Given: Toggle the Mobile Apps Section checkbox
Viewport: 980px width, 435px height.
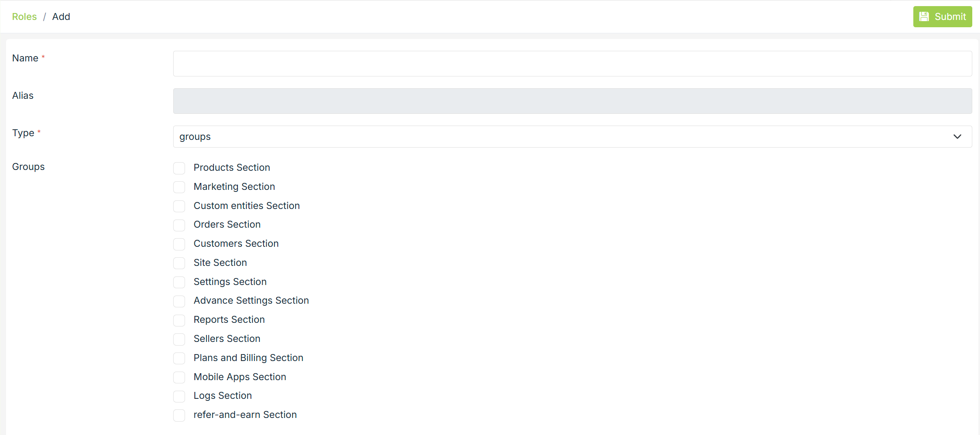Looking at the screenshot, I should [179, 377].
